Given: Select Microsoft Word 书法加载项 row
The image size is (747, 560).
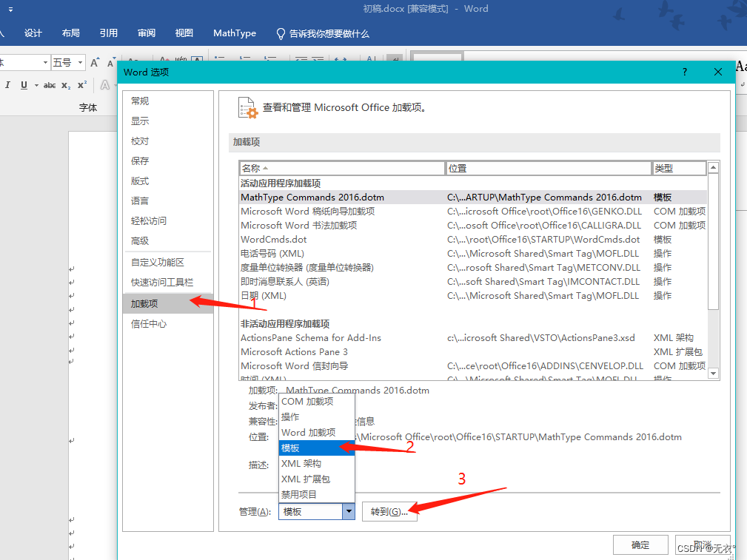Looking at the screenshot, I should (473, 225).
